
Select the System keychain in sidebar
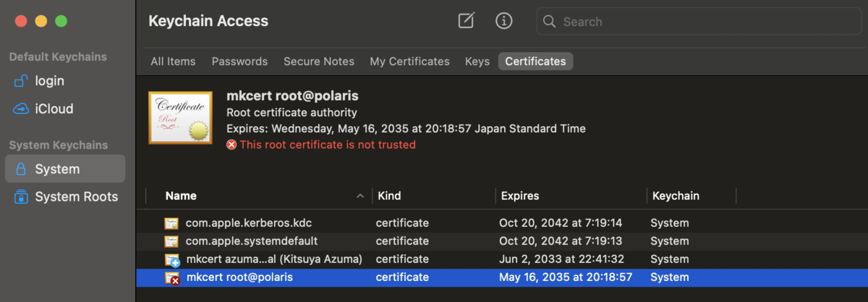pyautogui.click(x=65, y=169)
